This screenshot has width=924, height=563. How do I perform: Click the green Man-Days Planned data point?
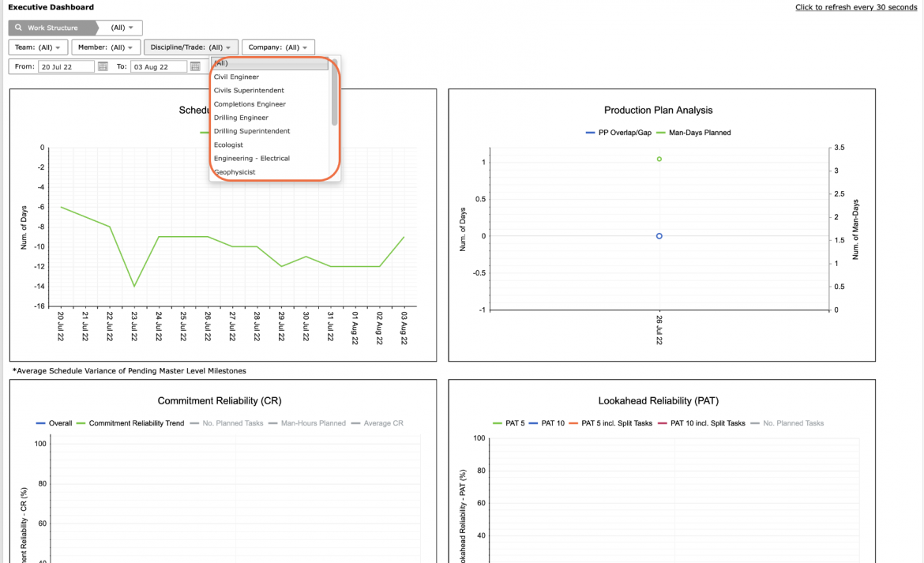pyautogui.click(x=659, y=159)
